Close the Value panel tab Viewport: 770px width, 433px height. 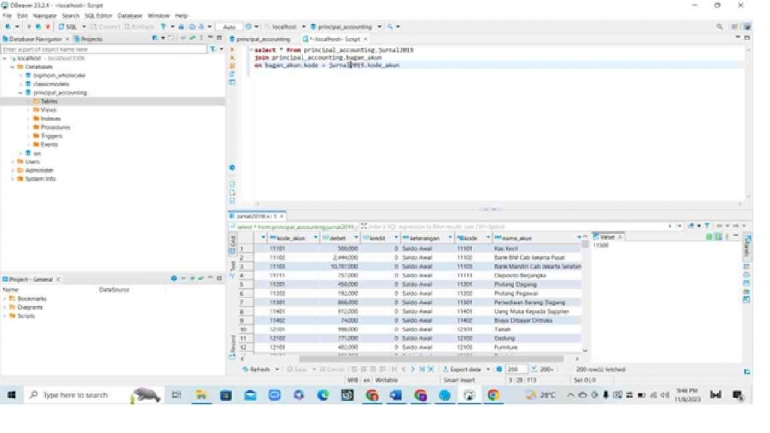(x=620, y=237)
